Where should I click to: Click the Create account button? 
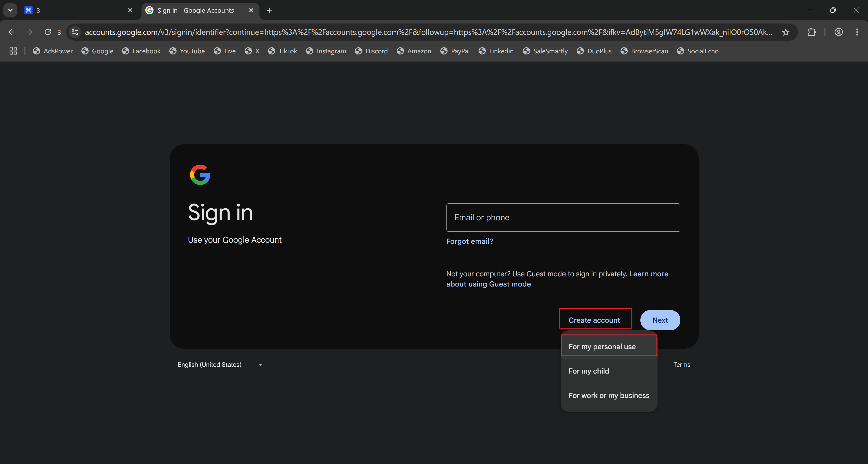click(594, 320)
